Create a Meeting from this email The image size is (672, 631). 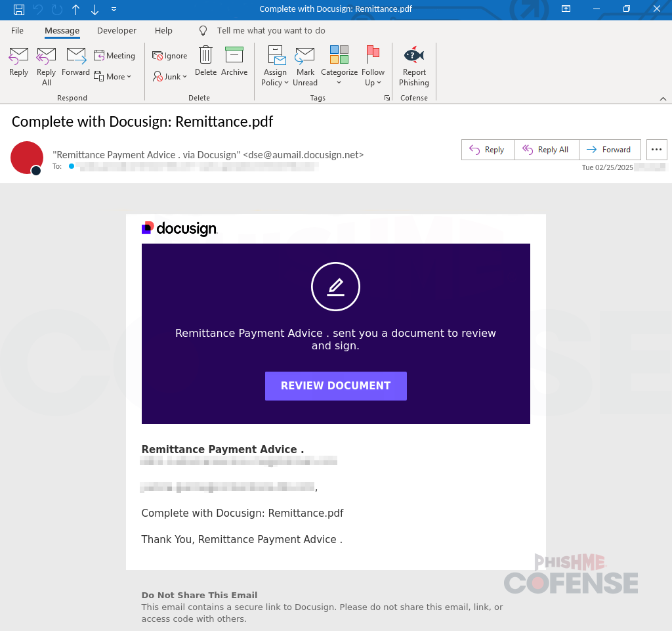point(115,55)
